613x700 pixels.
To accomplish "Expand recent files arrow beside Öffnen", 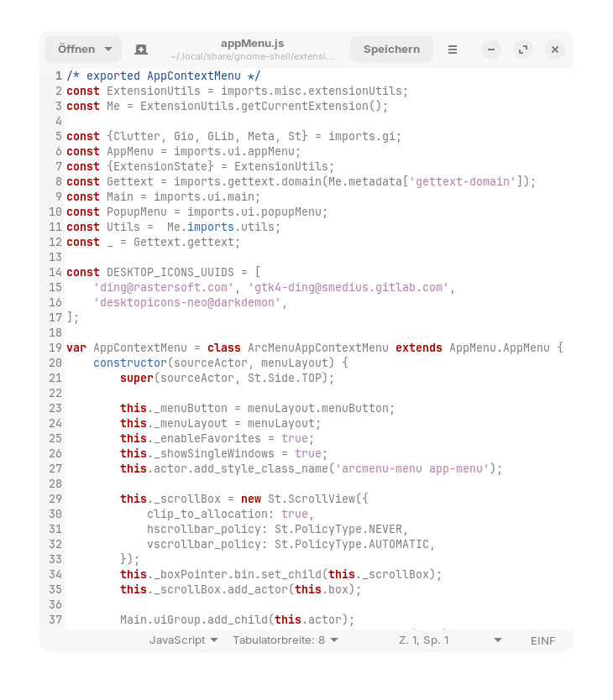I will coord(109,50).
